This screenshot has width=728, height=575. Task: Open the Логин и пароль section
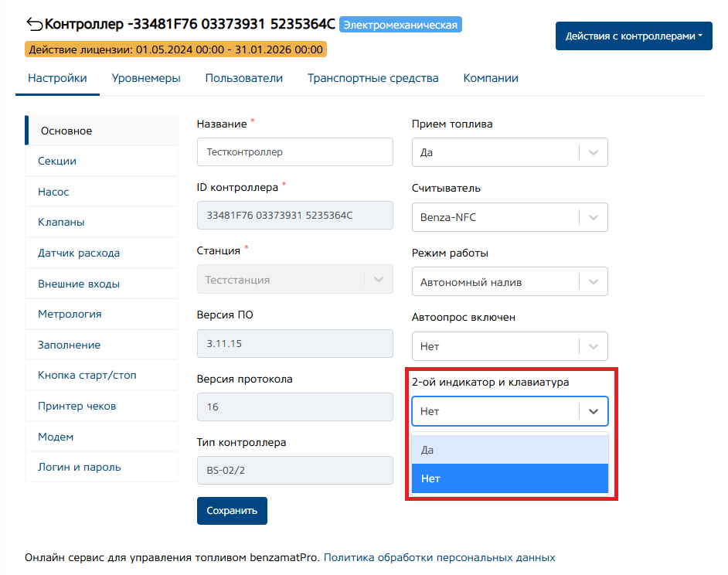coord(79,467)
